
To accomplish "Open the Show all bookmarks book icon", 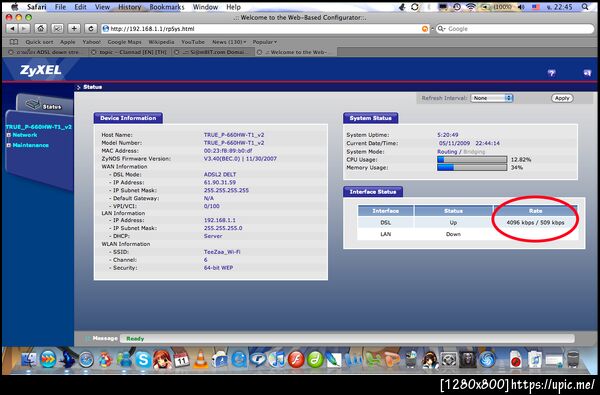I will click(13, 42).
